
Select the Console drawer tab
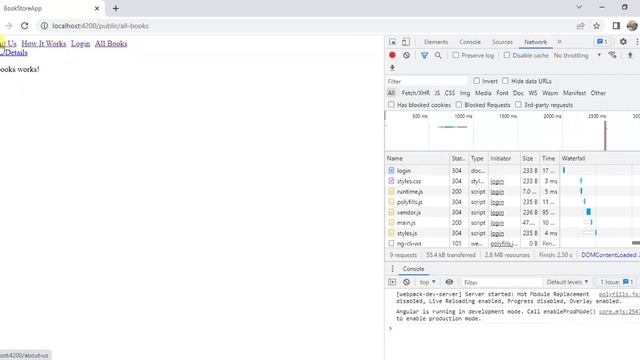tap(413, 269)
